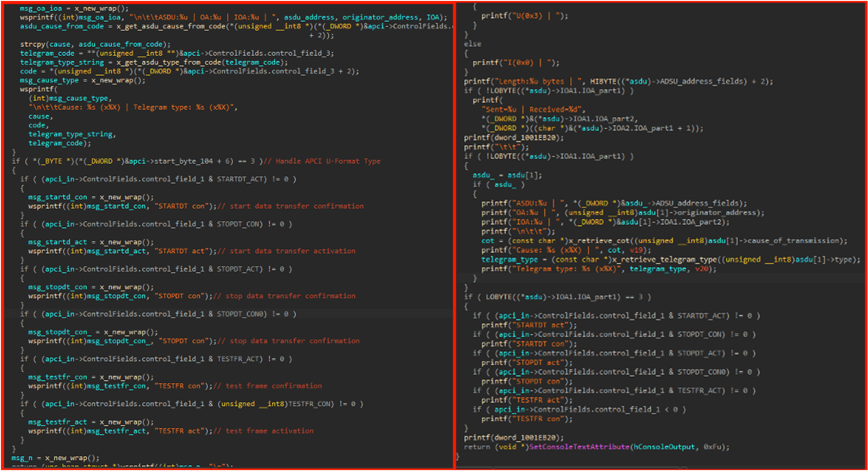Select the TESTFR_CON constant

tap(305, 403)
